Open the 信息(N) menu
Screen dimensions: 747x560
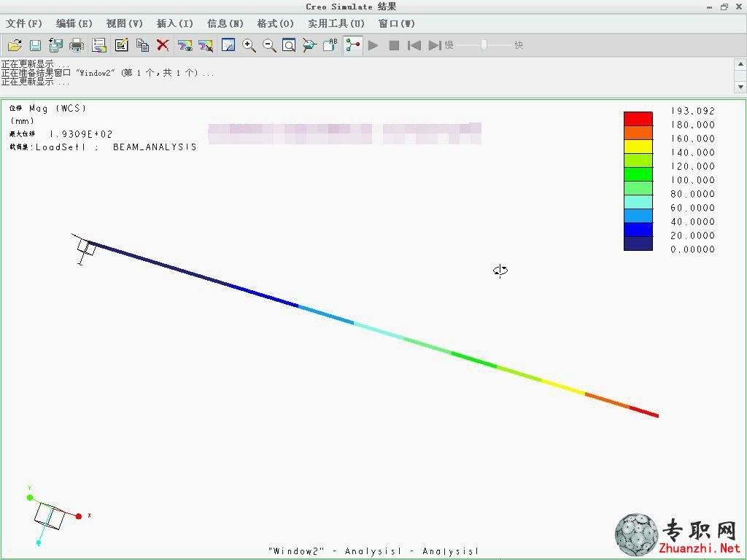(x=225, y=23)
